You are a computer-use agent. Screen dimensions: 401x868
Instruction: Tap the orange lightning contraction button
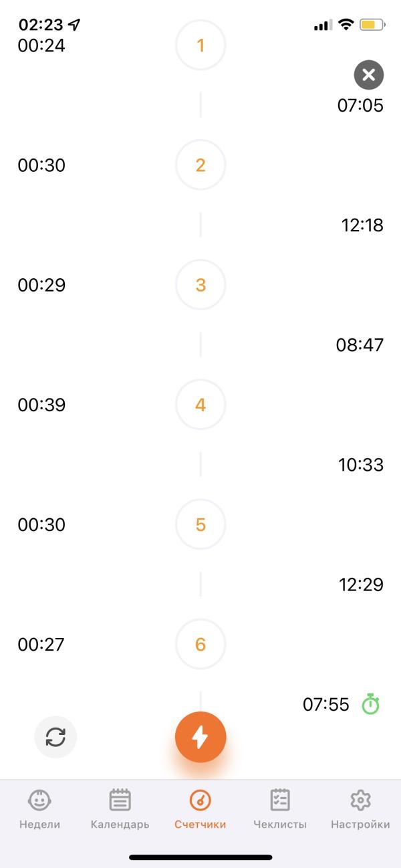[200, 737]
